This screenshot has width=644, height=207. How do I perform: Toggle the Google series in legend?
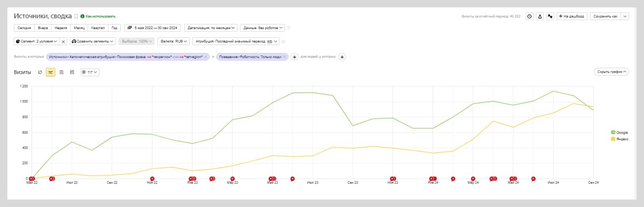point(619,132)
